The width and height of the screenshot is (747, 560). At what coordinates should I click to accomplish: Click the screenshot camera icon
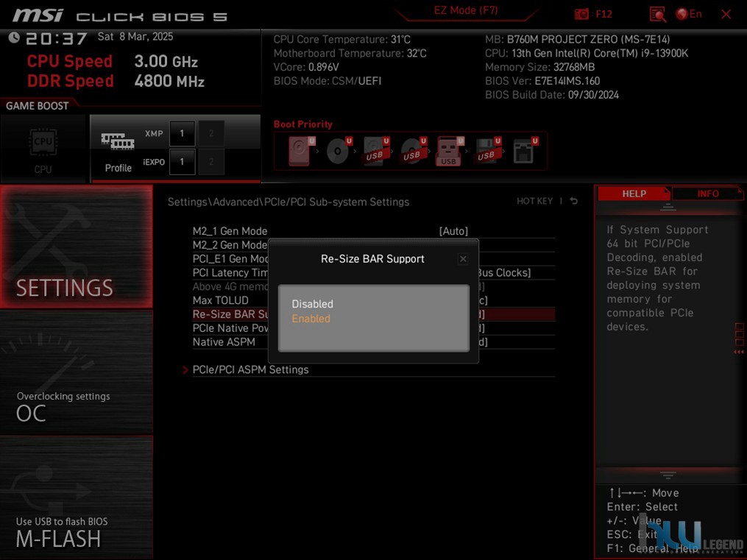coord(581,14)
